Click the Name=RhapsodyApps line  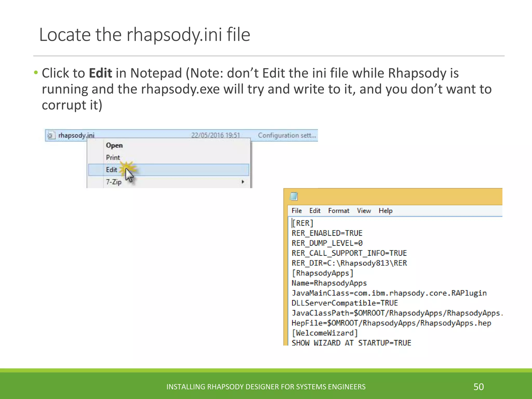click(x=329, y=283)
